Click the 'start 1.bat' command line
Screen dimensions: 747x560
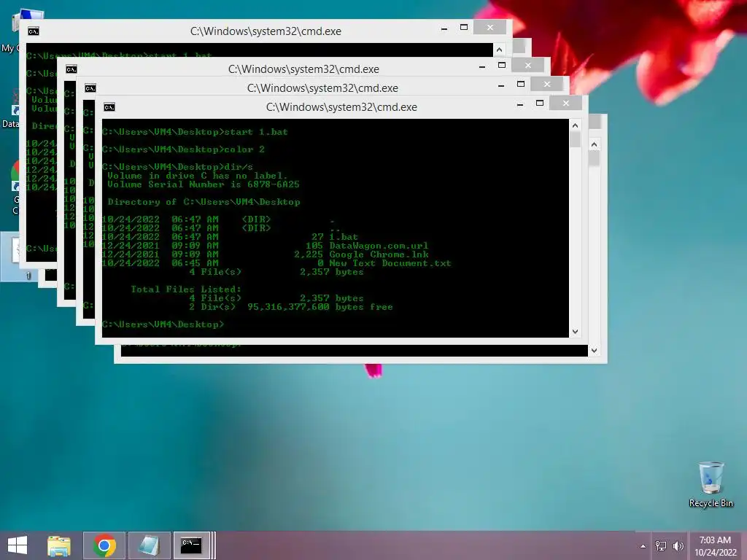pos(195,132)
